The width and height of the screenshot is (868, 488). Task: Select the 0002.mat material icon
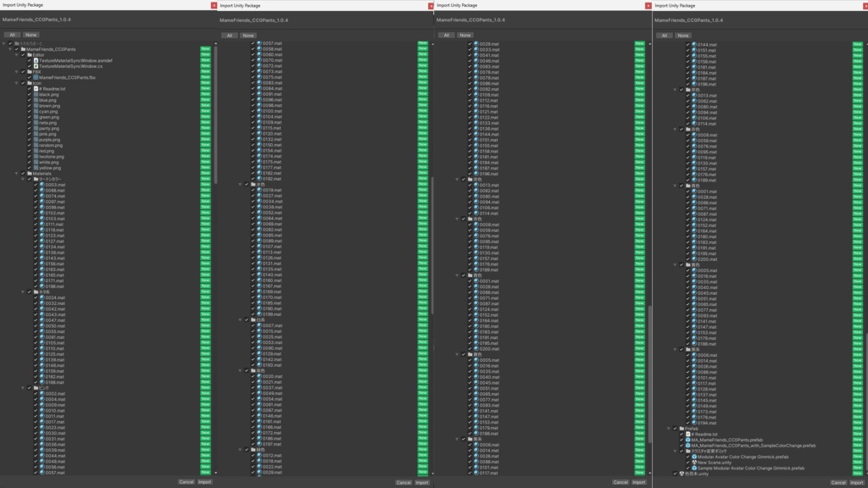[42, 393]
